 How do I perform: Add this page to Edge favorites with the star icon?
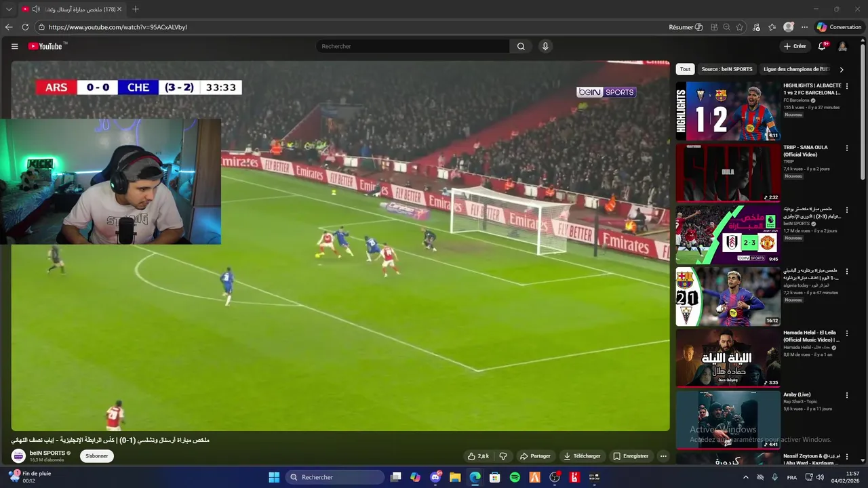pyautogui.click(x=740, y=27)
